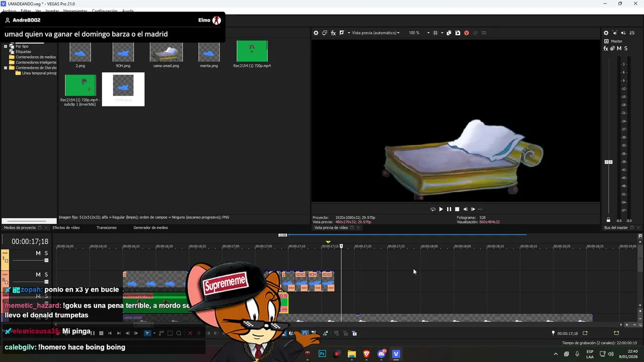Open video output FX in preview toolbar

pyautogui.click(x=333, y=33)
